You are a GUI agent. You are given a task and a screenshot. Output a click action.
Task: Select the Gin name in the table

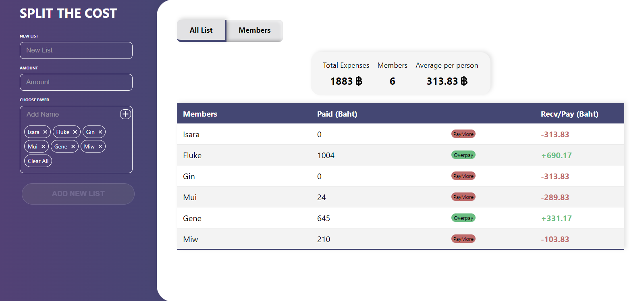(x=189, y=176)
